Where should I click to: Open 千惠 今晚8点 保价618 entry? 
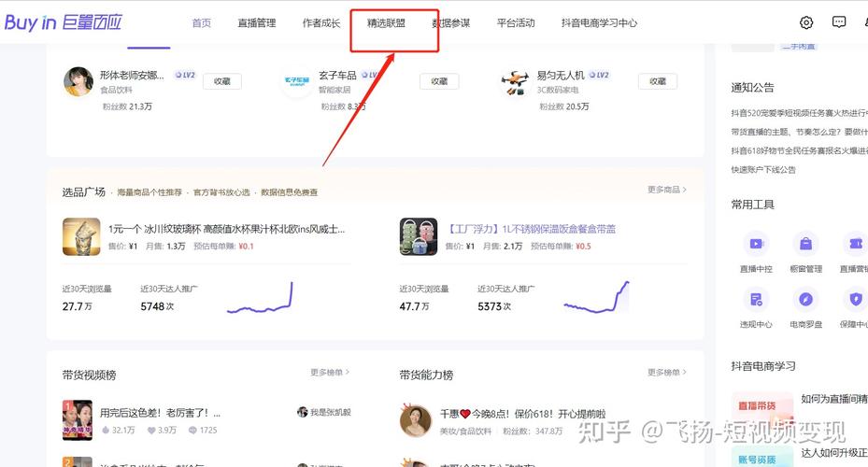click(x=522, y=414)
